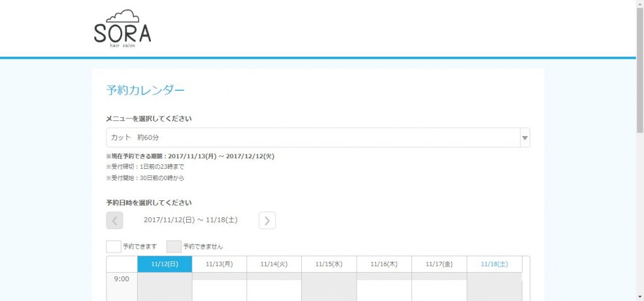The image size is (644, 301).
Task: Select the 11/13(月) column header
Action: [x=219, y=264]
